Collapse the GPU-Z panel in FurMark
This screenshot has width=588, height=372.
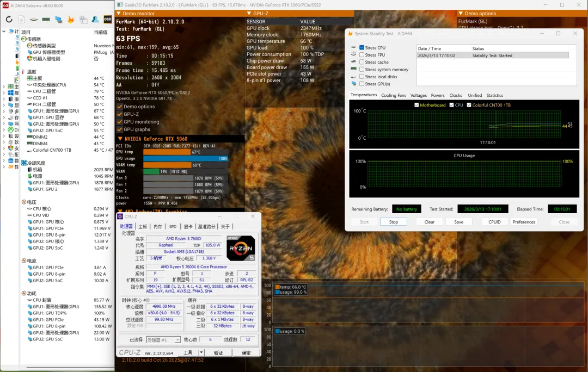[249, 14]
